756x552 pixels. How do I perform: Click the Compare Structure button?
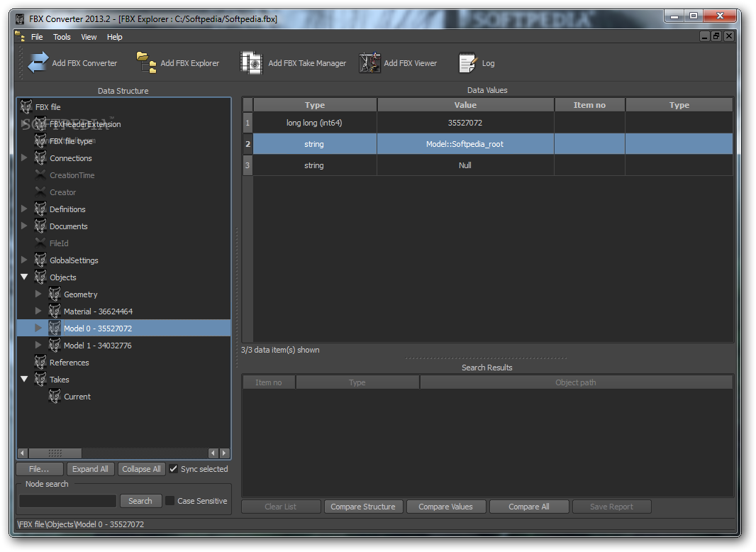pos(363,507)
